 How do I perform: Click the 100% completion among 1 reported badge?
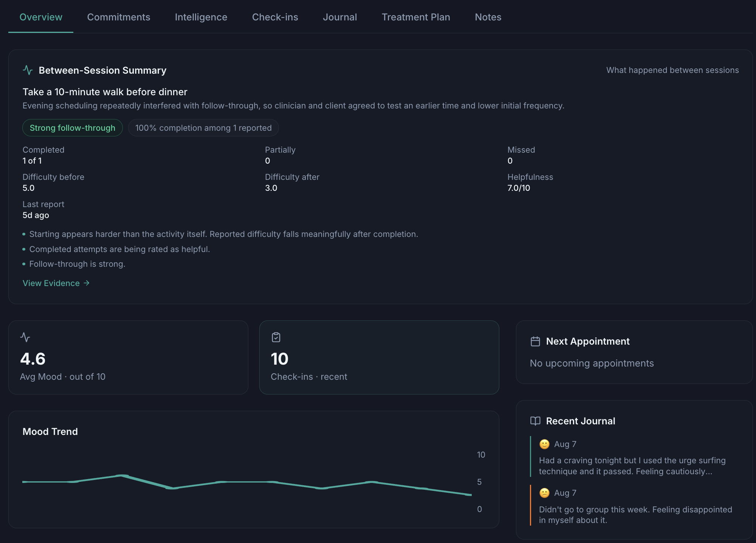pyautogui.click(x=203, y=128)
